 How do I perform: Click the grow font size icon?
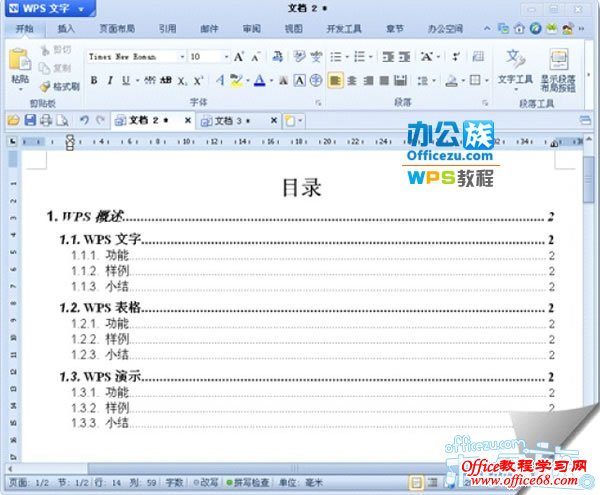coord(239,57)
